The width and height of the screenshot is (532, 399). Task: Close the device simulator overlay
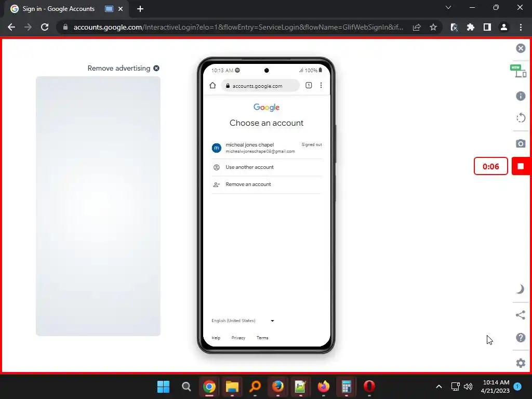point(521,48)
